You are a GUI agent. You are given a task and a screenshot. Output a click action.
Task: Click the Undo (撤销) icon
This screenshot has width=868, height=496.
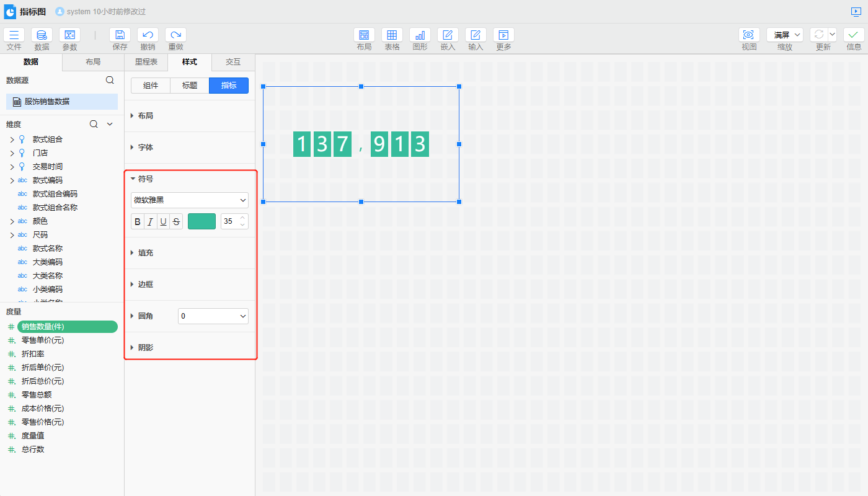148,35
